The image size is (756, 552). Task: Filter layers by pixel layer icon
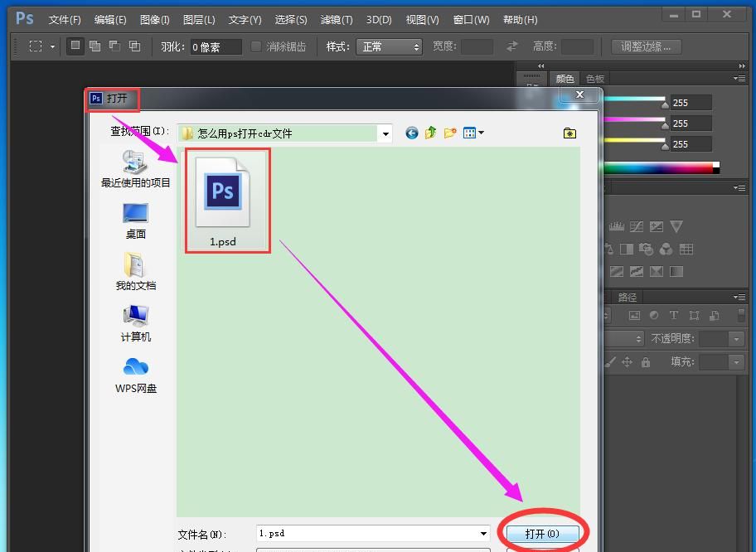pyautogui.click(x=634, y=315)
